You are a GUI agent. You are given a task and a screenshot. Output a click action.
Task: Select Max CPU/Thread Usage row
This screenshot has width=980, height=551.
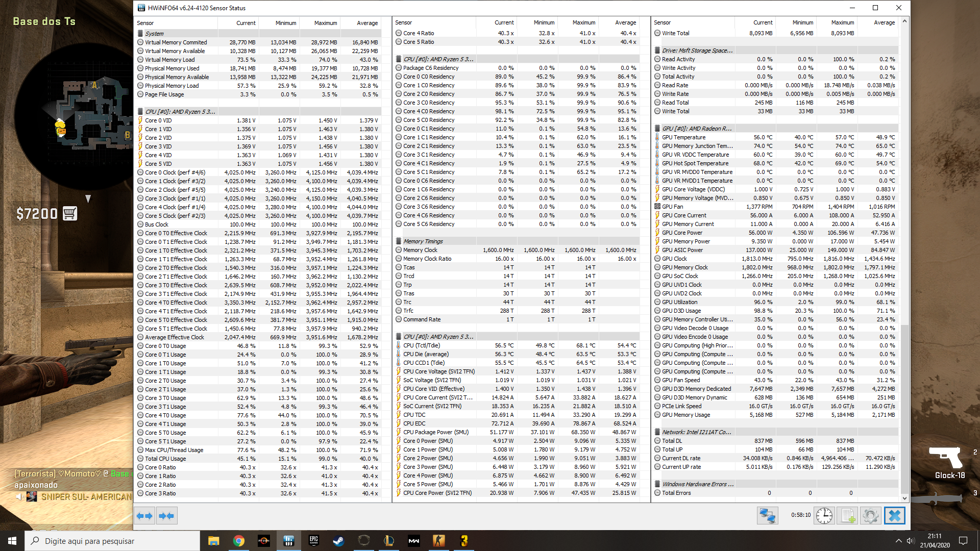coord(258,450)
